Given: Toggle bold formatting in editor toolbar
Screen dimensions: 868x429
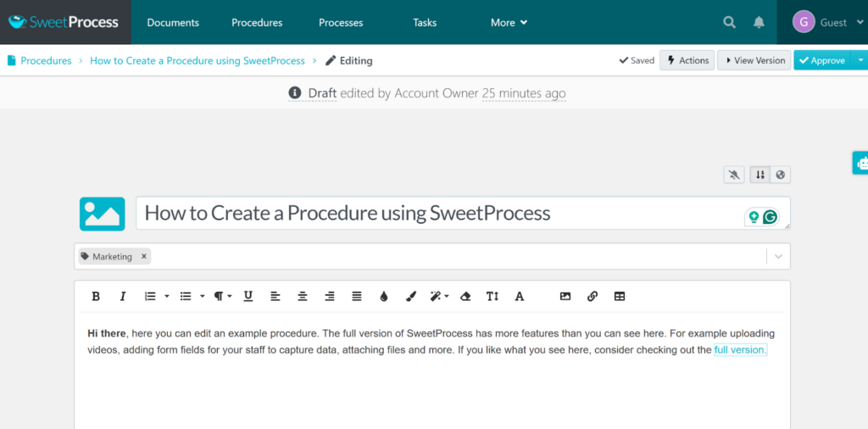Looking at the screenshot, I should pos(96,297).
